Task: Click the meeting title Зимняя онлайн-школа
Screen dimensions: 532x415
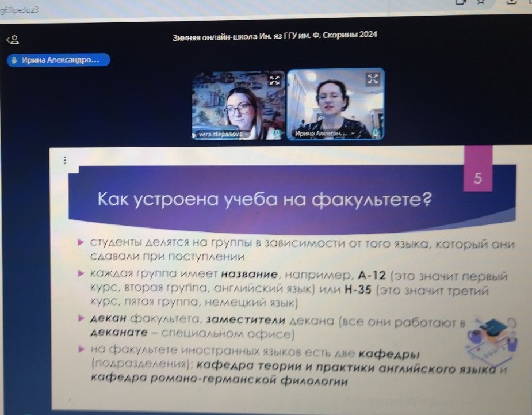Action: pyautogui.click(x=275, y=36)
